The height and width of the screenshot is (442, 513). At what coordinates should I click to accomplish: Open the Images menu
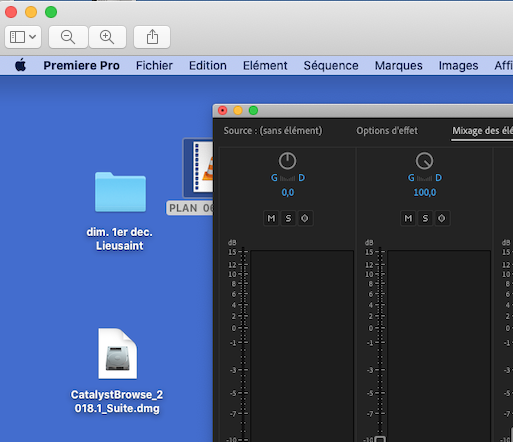click(458, 65)
